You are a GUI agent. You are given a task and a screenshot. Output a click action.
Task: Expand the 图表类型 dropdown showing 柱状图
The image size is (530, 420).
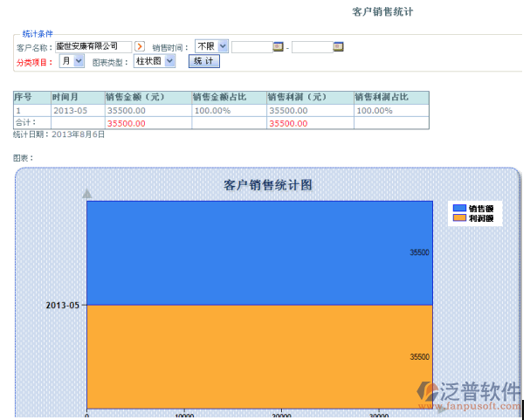coord(155,61)
